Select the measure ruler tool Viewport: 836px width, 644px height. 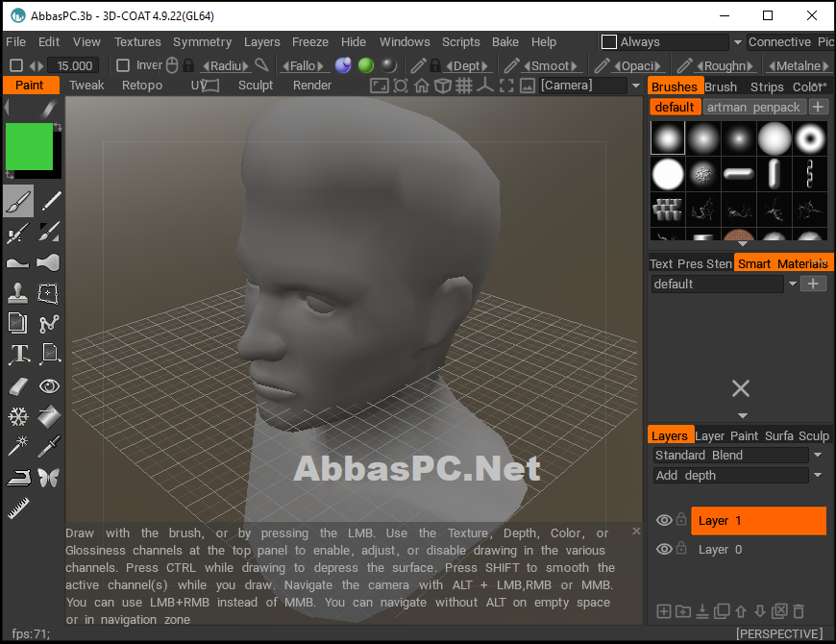(18, 508)
